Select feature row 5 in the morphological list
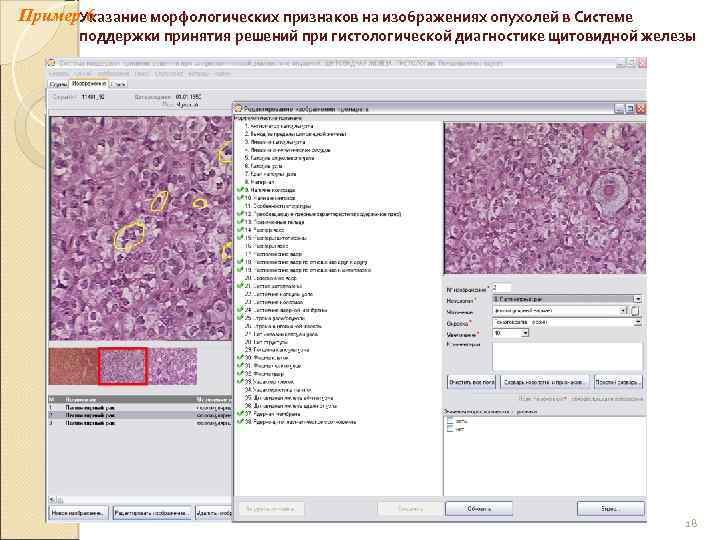This screenshot has width=720, height=540. (x=279, y=158)
